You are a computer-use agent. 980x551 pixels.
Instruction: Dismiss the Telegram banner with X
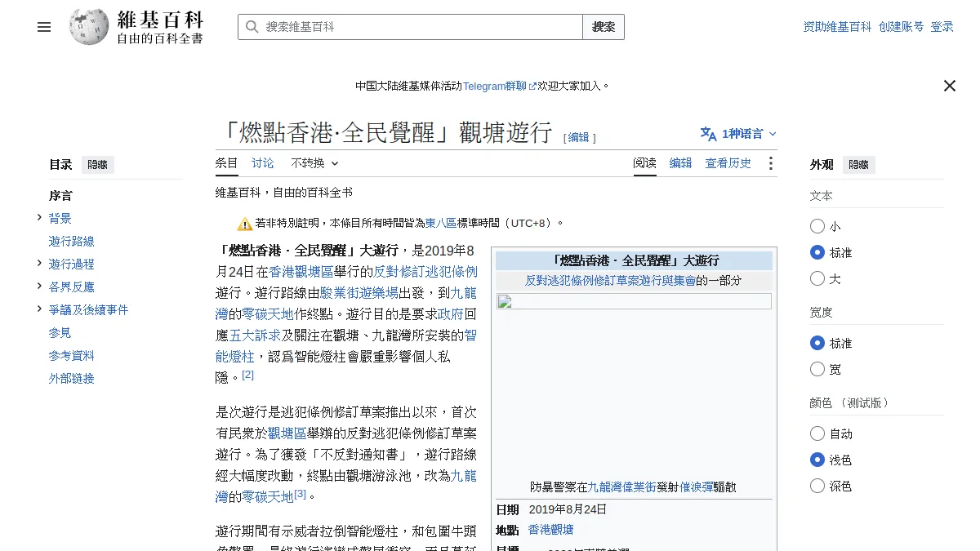pyautogui.click(x=950, y=86)
